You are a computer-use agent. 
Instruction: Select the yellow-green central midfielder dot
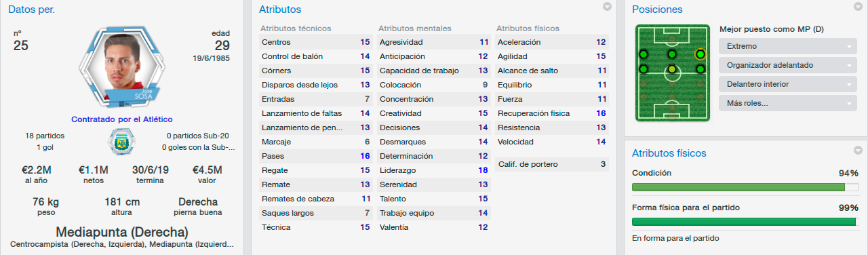pyautogui.click(x=671, y=69)
